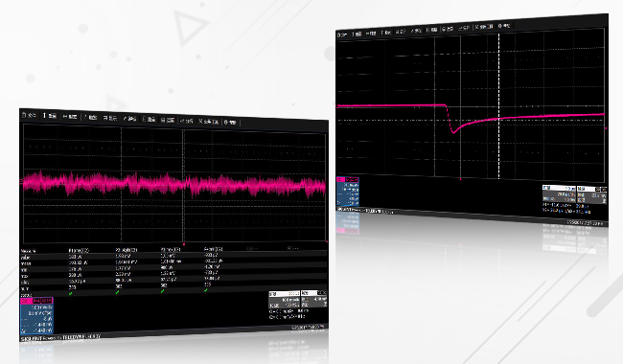
Task: Open the Cursors menu on the left oscilloscope
Action: click(x=130, y=118)
